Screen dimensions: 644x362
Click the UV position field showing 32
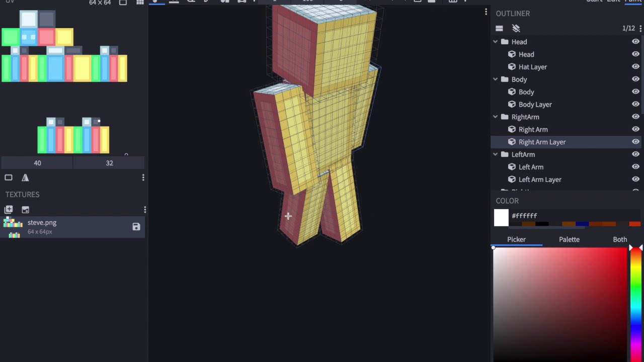(x=109, y=163)
